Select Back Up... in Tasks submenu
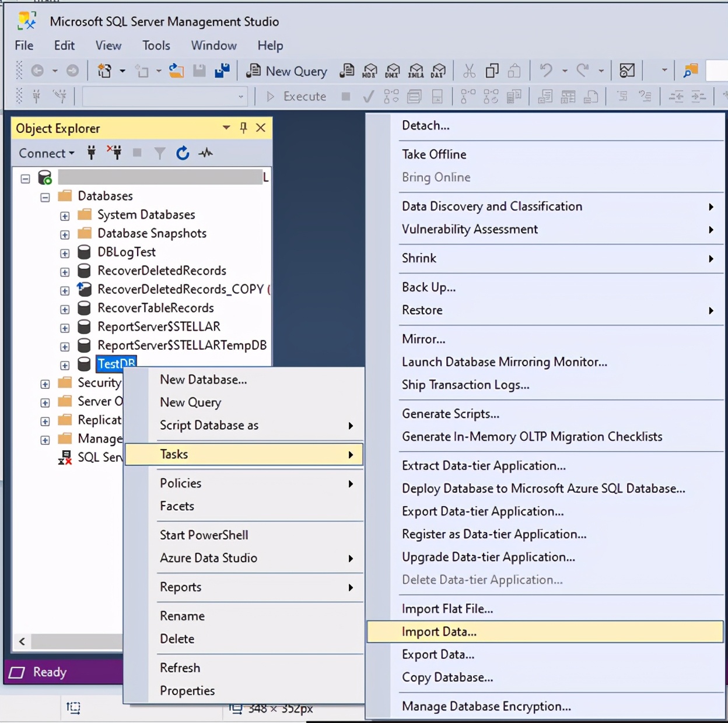The image size is (728, 723). point(545,287)
